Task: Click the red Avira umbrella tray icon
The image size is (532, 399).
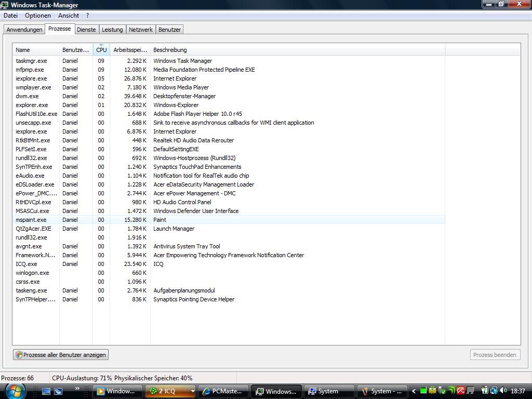Action: click(461, 390)
